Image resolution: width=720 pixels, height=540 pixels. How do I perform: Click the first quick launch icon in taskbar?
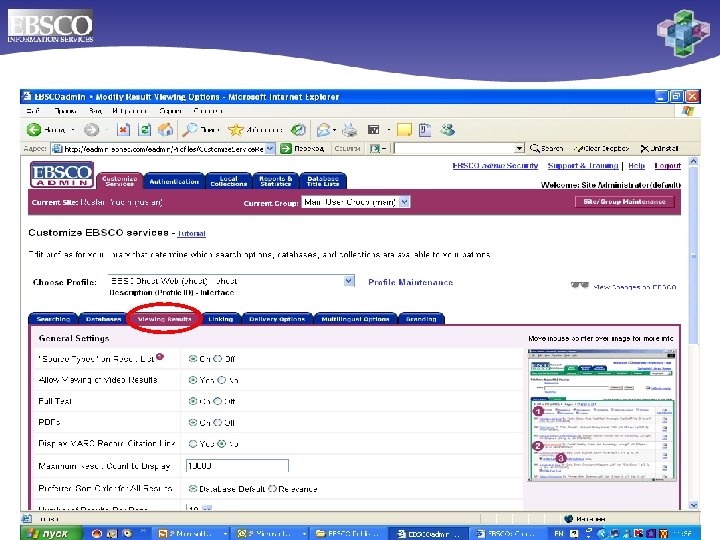click(x=97, y=534)
